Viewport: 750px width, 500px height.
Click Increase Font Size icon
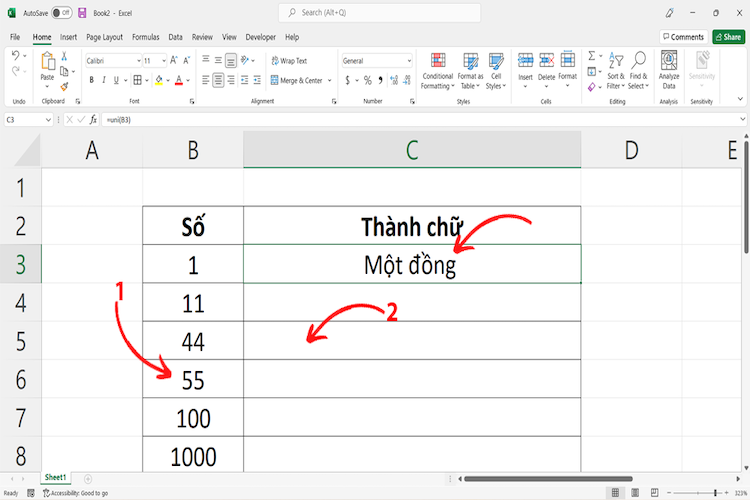[x=174, y=60]
